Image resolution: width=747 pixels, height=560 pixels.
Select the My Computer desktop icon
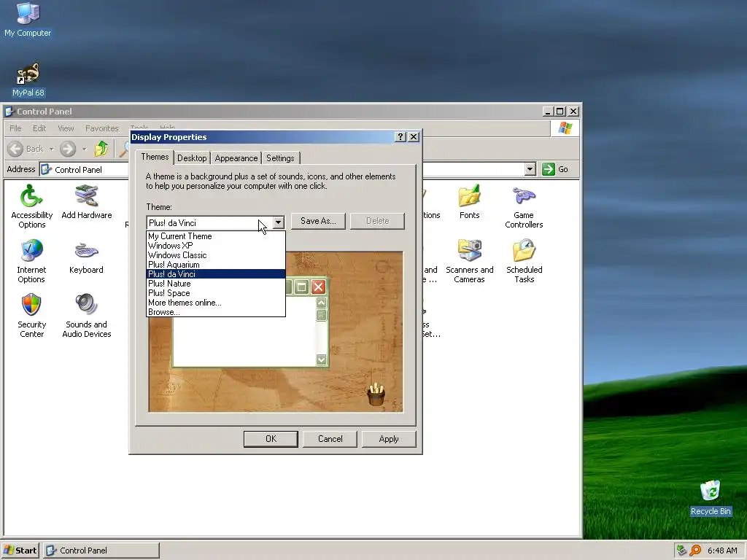point(28,20)
